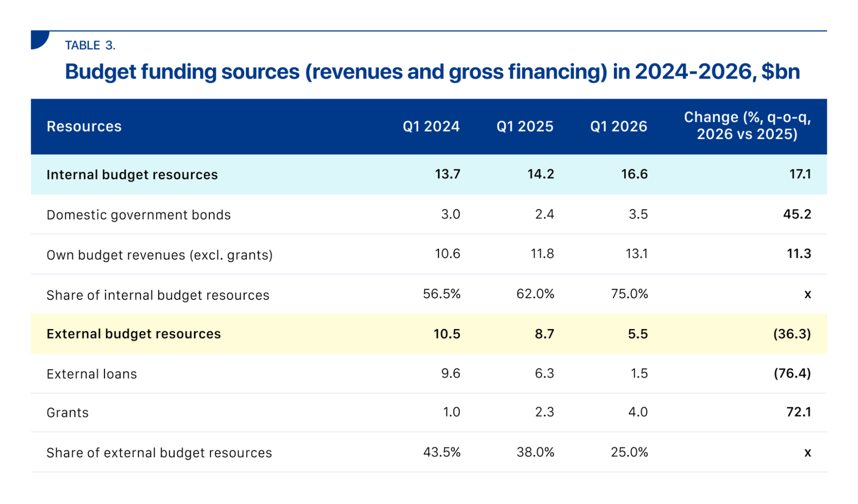Click the 1.0 value in the Grants row

coord(452,412)
